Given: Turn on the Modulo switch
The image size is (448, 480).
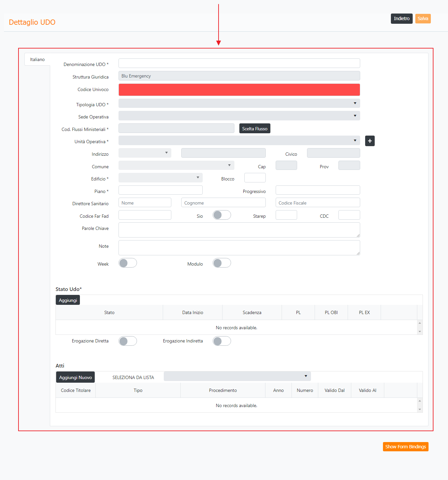Looking at the screenshot, I should click(x=222, y=263).
